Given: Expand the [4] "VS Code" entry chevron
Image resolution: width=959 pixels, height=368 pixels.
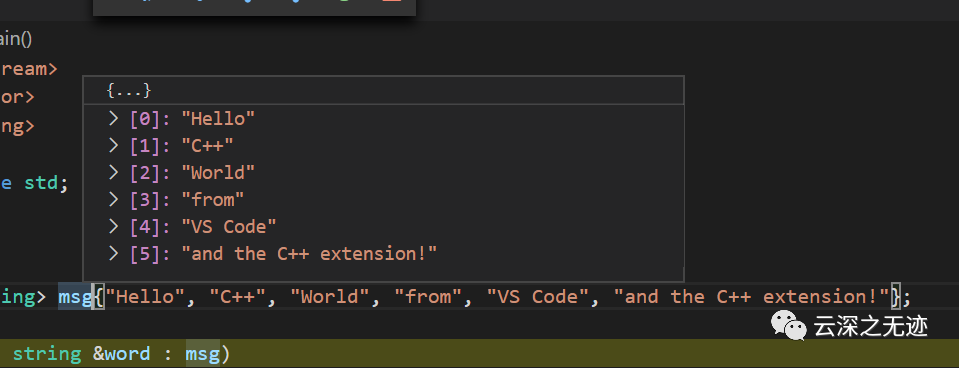Looking at the screenshot, I should coord(113,226).
